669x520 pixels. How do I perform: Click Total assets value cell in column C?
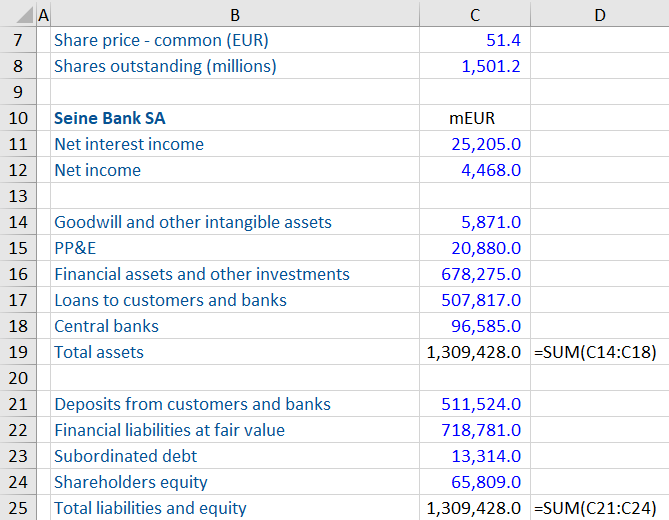click(x=474, y=352)
